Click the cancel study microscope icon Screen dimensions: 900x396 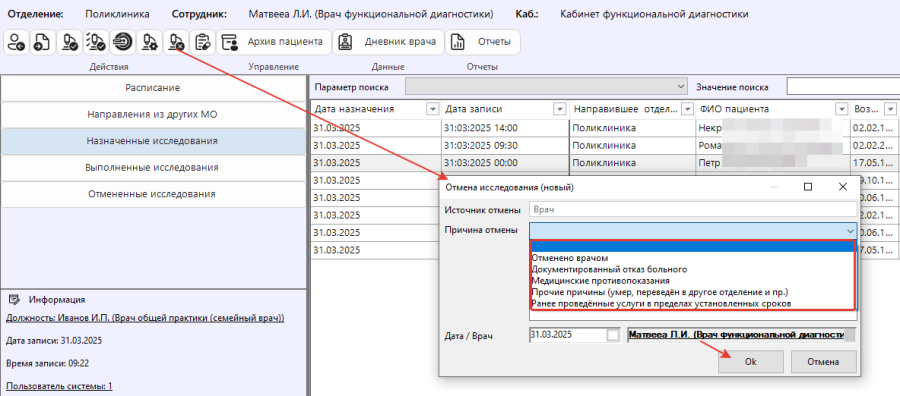tap(176, 42)
